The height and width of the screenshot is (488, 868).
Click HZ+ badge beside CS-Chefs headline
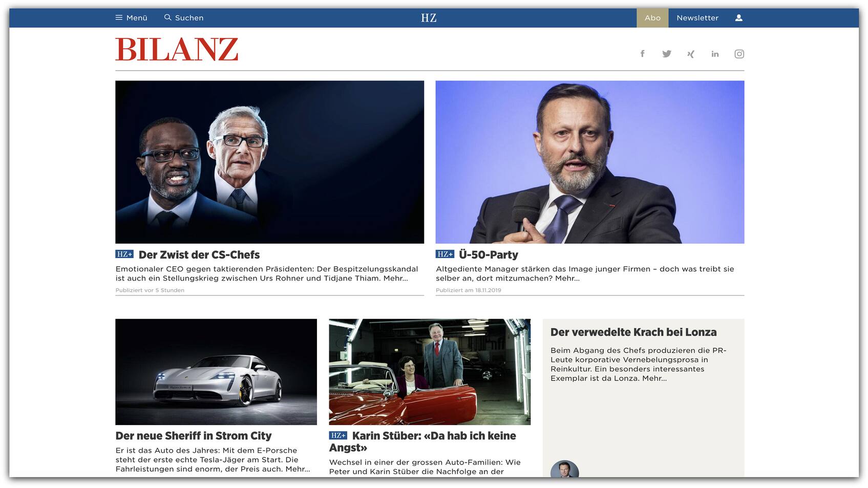point(124,254)
